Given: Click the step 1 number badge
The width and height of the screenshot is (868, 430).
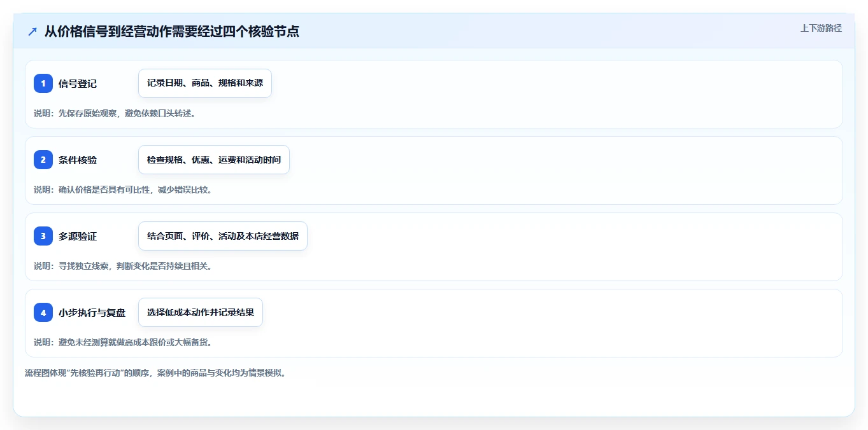Looking at the screenshot, I should [43, 83].
